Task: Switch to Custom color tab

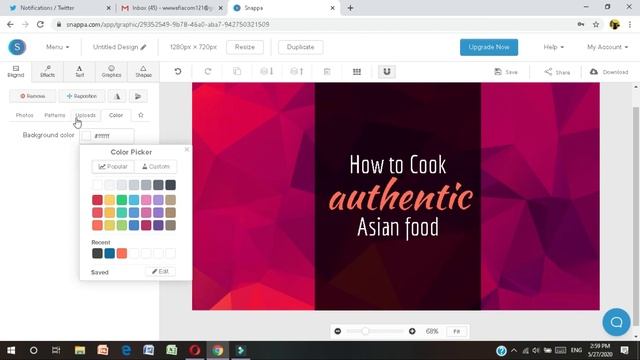Action: (x=156, y=167)
